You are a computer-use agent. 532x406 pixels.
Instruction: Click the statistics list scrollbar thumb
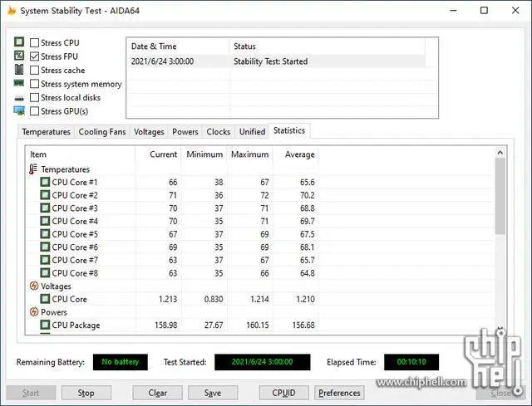coord(500,196)
